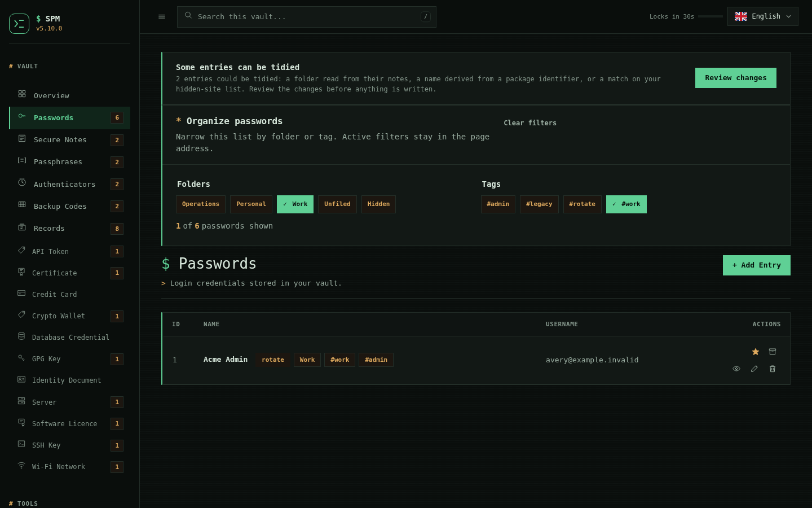812x508 pixels.
Task: Click the Secure Notes icon
Action: [22, 138]
